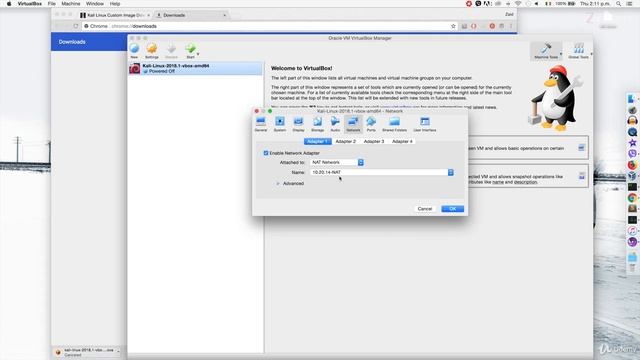Expand the Advanced section
The width and height of the screenshot is (640, 360).
click(x=278, y=184)
